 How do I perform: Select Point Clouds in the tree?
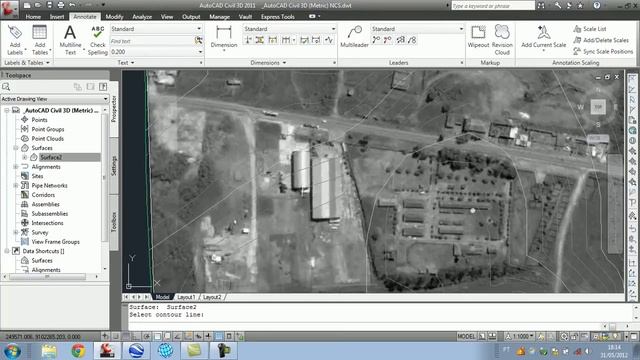tap(47, 138)
